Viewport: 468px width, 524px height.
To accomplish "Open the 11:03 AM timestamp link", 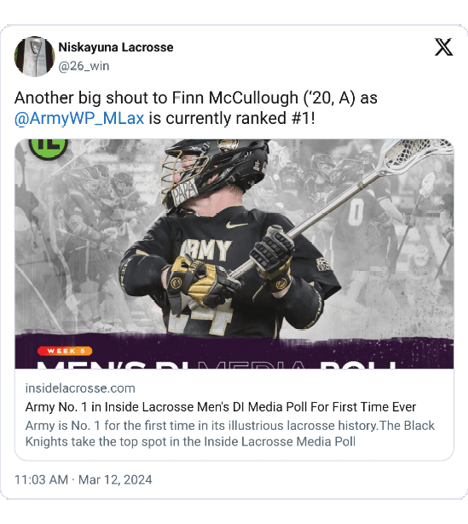I will pyautogui.click(x=41, y=480).
